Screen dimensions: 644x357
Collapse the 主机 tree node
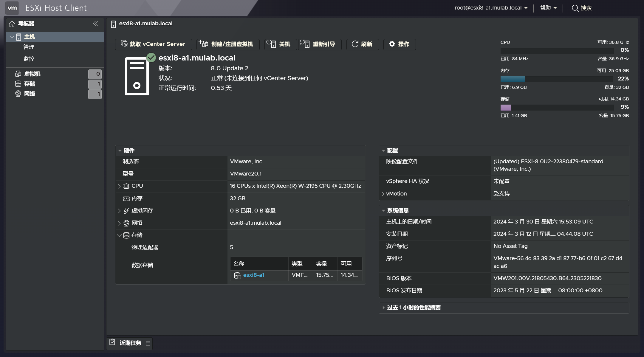point(12,37)
